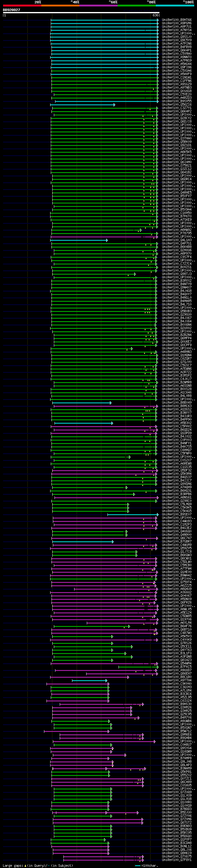Click the 636 query length label

(155, 15)
